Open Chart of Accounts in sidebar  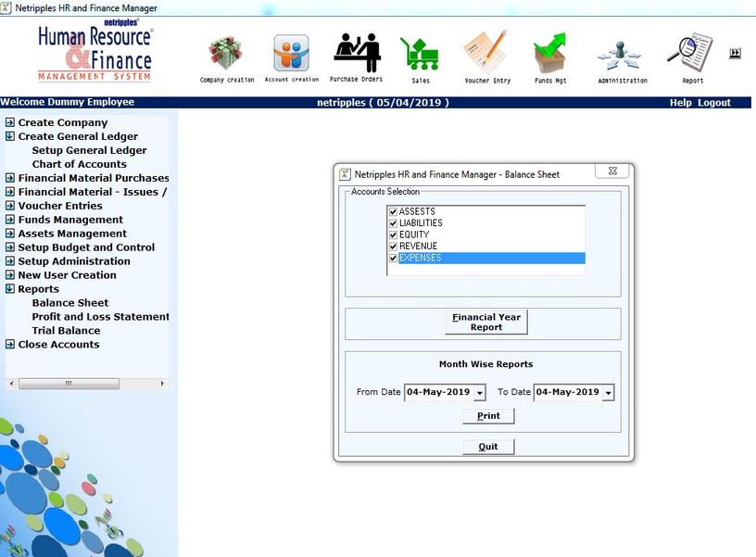click(79, 164)
